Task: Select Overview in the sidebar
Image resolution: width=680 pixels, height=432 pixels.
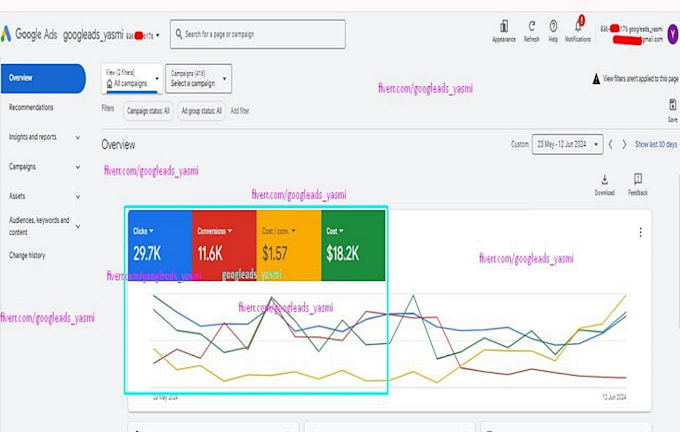Action: coord(43,78)
